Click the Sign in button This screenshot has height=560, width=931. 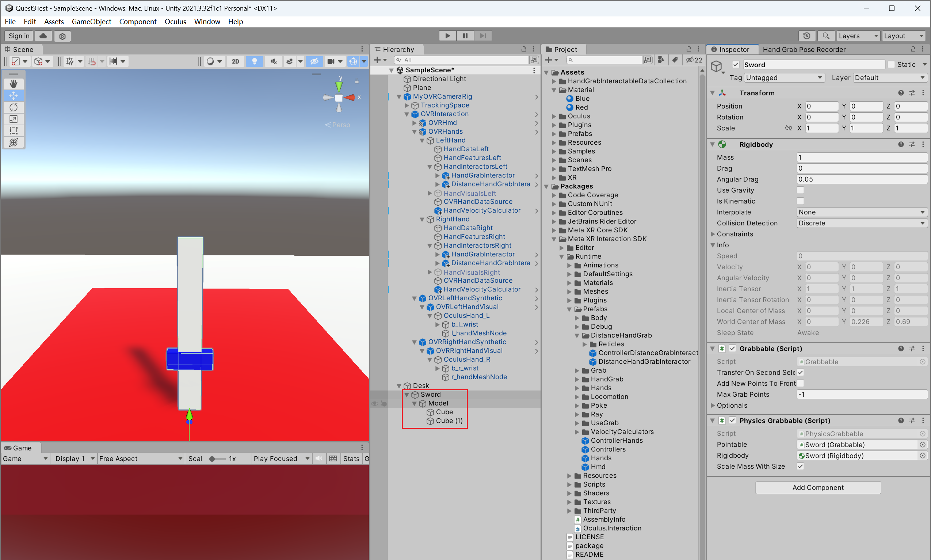point(19,36)
